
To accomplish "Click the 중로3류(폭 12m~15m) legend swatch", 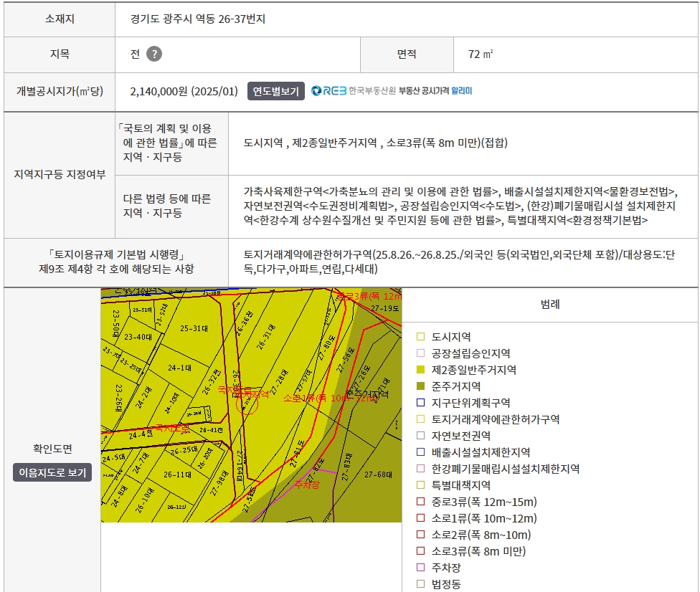I will (420, 502).
